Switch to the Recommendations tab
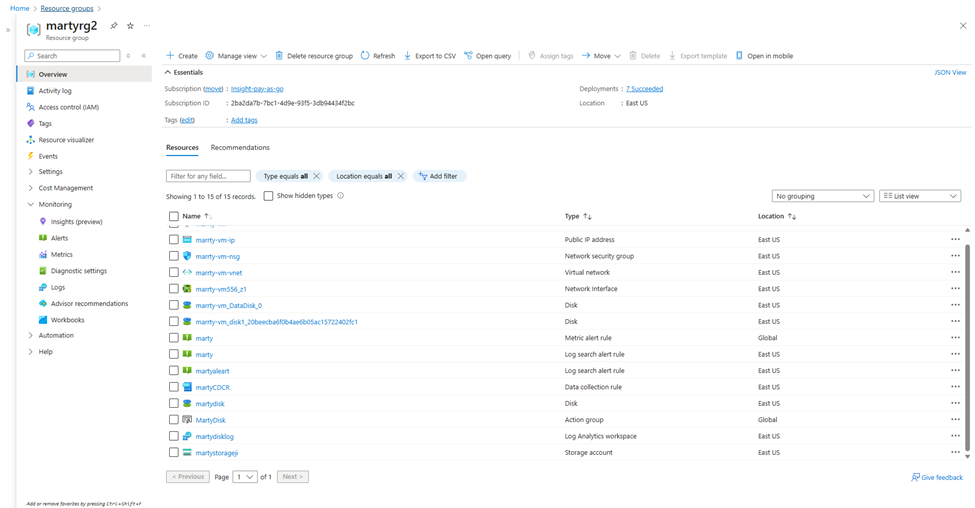 (x=240, y=148)
